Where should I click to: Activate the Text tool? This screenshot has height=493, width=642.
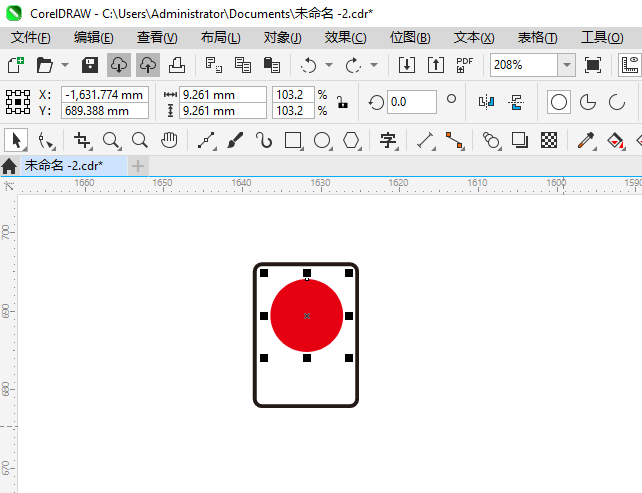coord(388,141)
